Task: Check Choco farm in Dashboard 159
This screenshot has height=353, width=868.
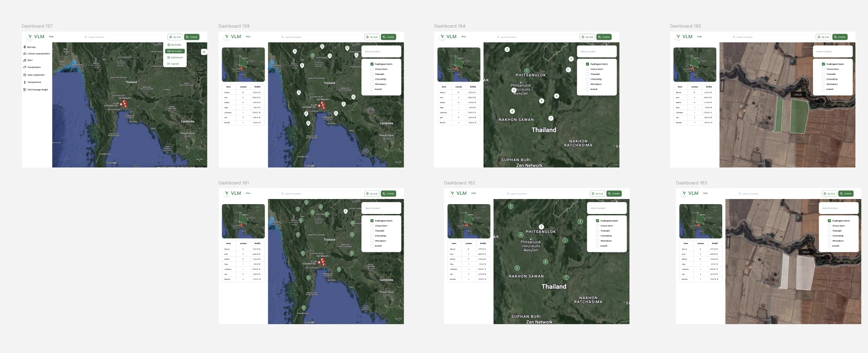Action: (x=372, y=69)
